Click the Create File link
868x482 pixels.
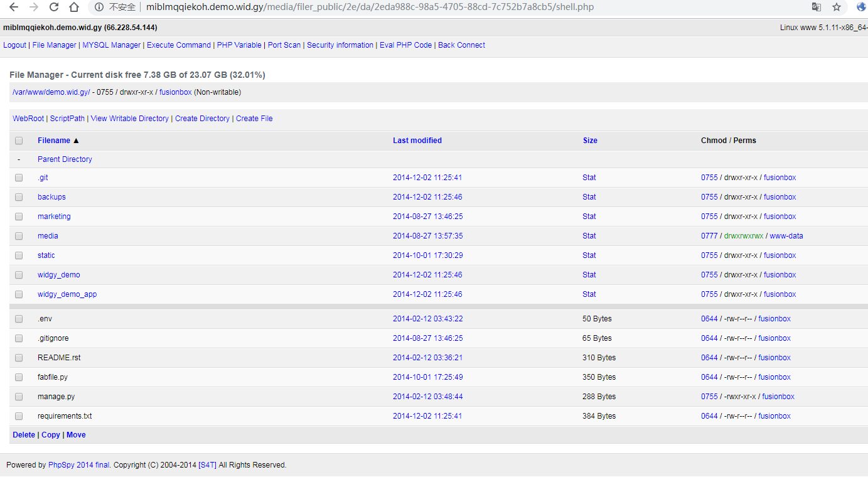pyautogui.click(x=254, y=119)
